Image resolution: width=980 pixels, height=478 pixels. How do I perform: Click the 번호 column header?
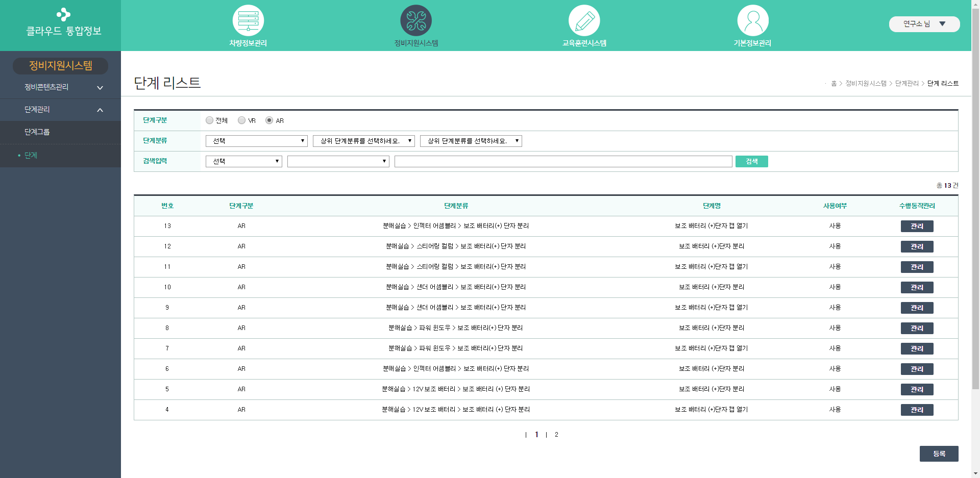point(167,206)
